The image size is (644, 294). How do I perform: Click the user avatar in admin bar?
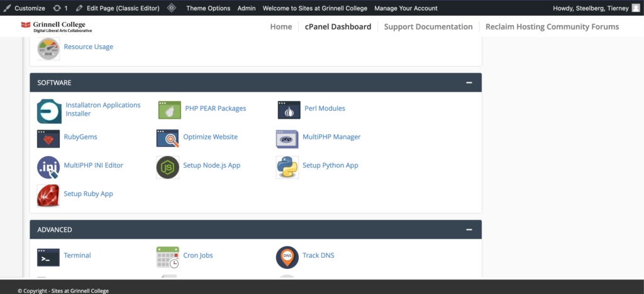click(635, 8)
